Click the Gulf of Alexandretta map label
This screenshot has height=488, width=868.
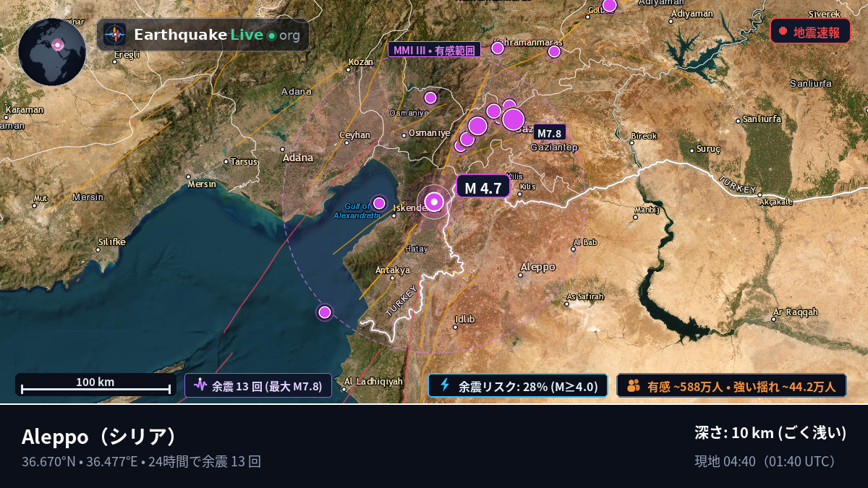point(357,210)
